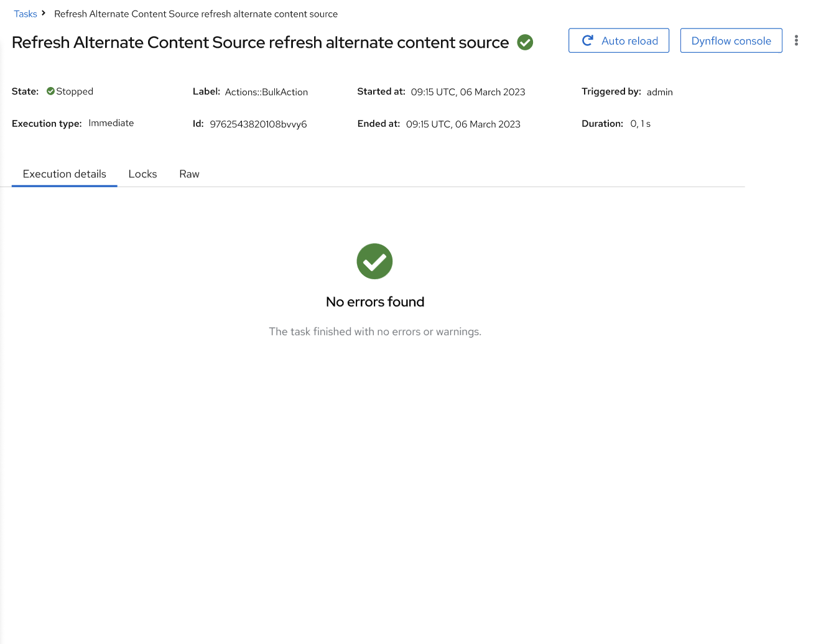This screenshot has height=644, width=816.
Task: Click the large green success checkmark icon
Action: 374,261
